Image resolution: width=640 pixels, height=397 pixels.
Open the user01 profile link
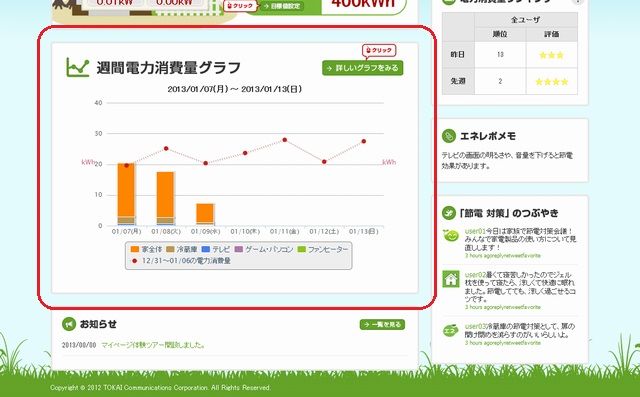pyautogui.click(x=475, y=231)
